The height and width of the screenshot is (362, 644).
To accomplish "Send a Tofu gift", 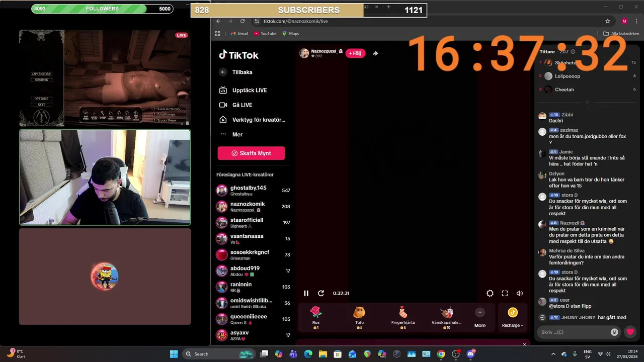I will point(359,318).
